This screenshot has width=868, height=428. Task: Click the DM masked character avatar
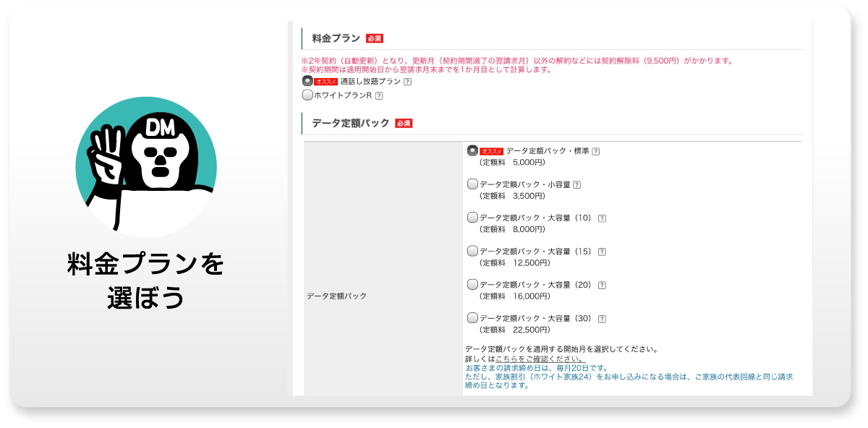point(146,167)
